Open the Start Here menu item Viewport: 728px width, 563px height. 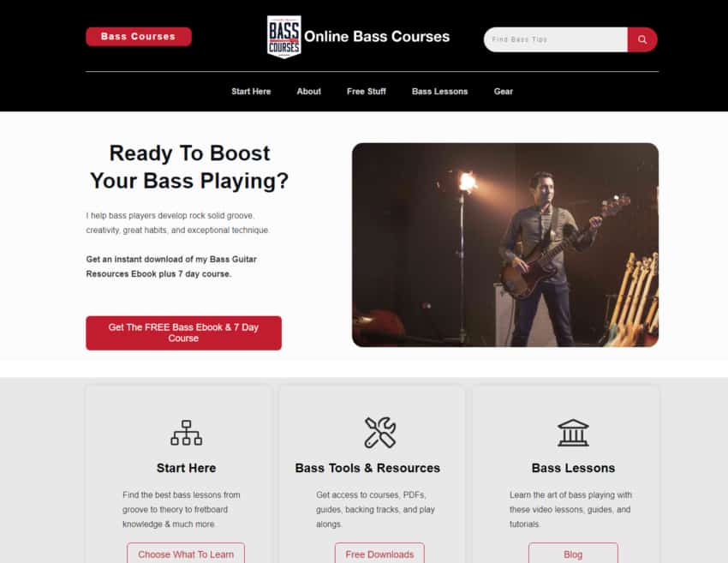pyautogui.click(x=251, y=92)
